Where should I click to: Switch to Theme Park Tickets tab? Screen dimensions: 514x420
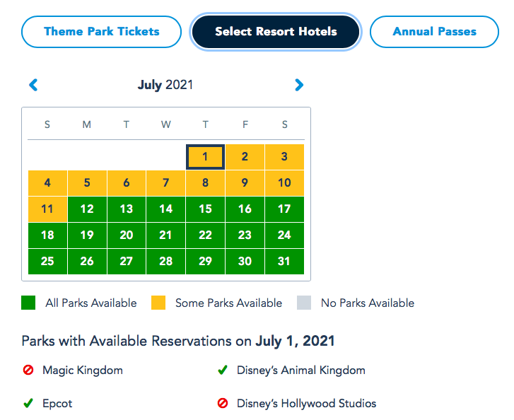tap(102, 32)
